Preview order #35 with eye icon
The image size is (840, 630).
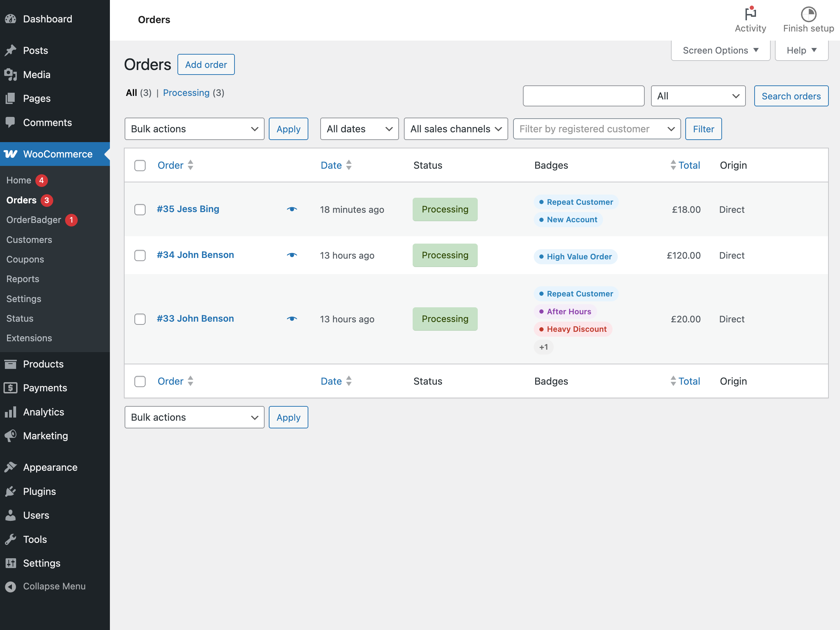pos(292,209)
